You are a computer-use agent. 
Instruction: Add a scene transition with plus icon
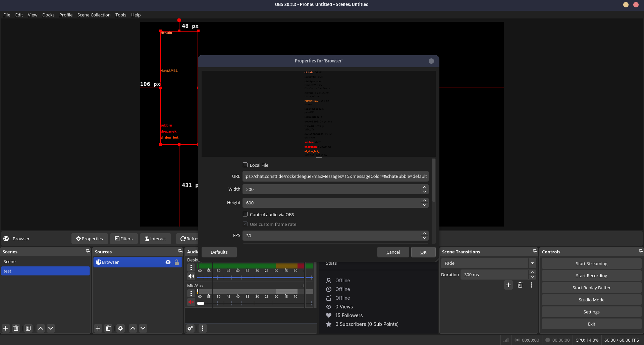pos(508,285)
